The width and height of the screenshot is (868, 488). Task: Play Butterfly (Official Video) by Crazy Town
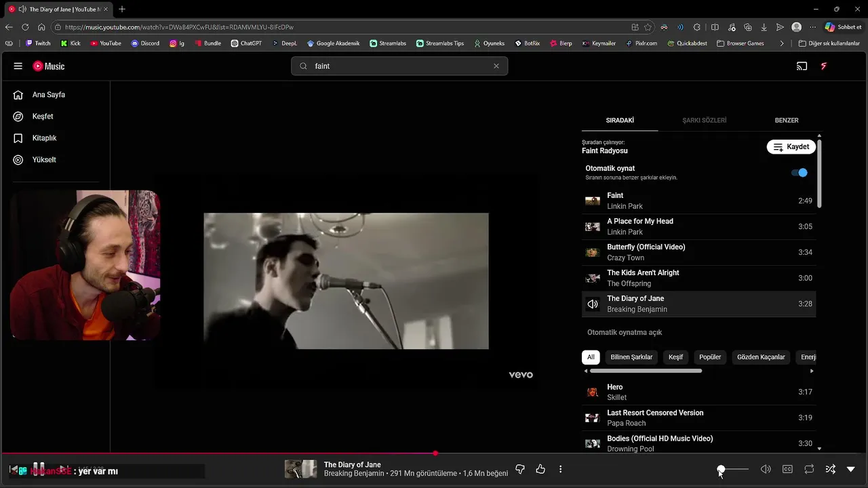698,252
